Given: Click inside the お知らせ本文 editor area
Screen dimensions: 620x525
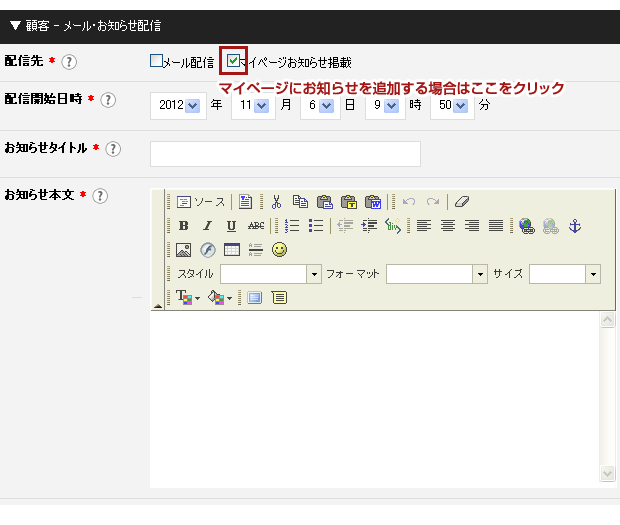Looking at the screenshot, I should tap(375, 400).
